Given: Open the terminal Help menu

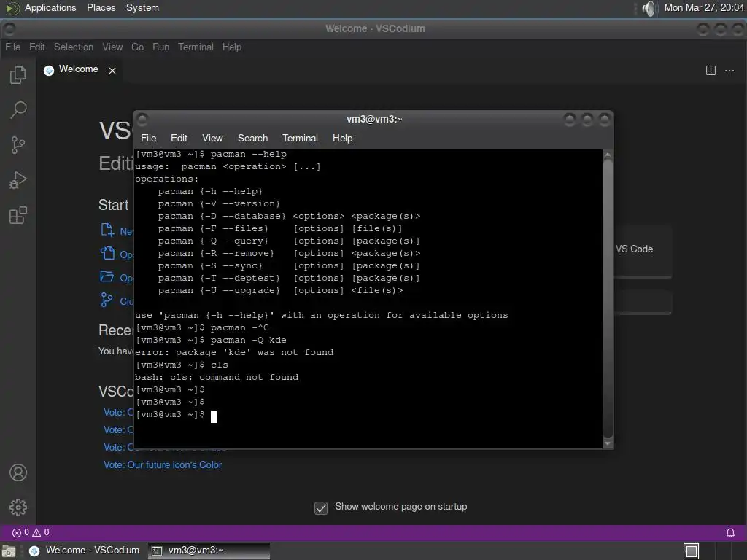Looking at the screenshot, I should point(342,138).
